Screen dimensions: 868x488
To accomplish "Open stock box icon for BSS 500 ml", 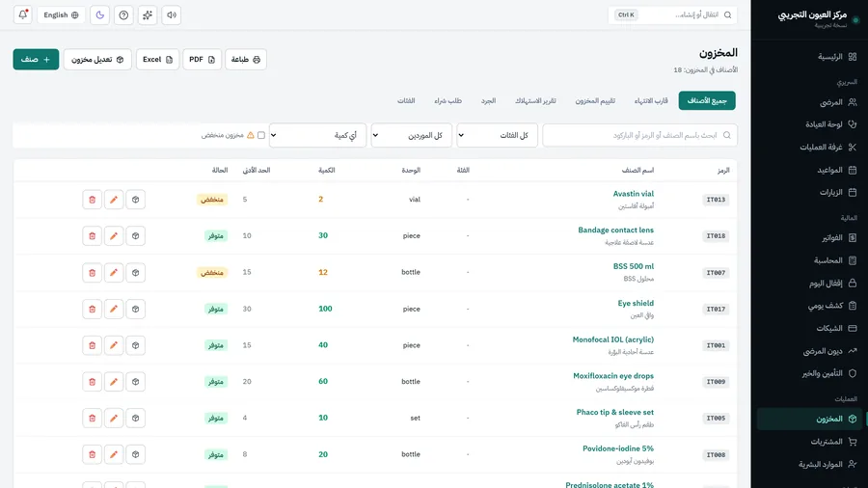I will click(x=135, y=273).
